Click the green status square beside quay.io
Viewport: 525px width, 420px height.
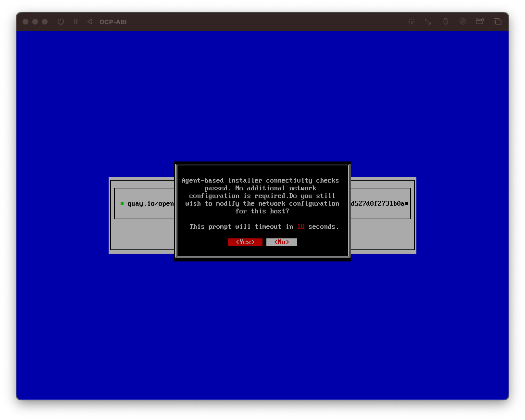click(122, 203)
